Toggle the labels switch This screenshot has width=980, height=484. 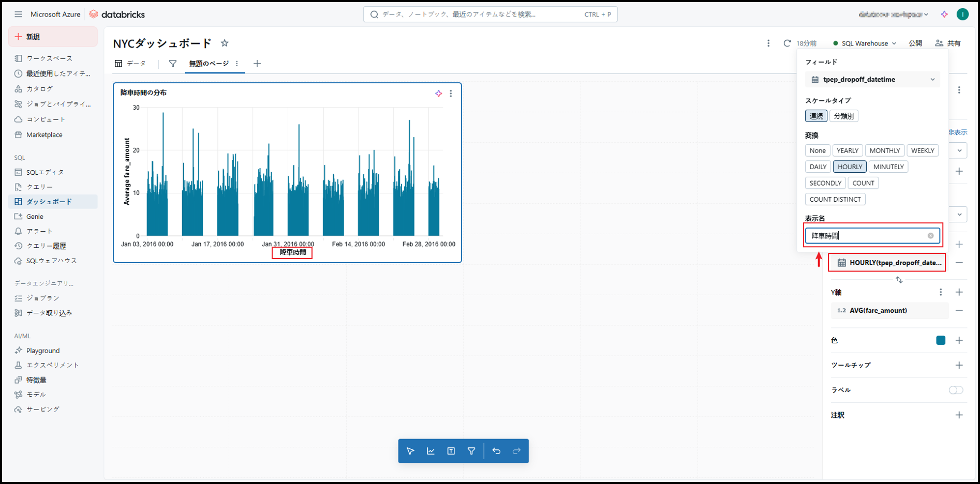pyautogui.click(x=956, y=390)
